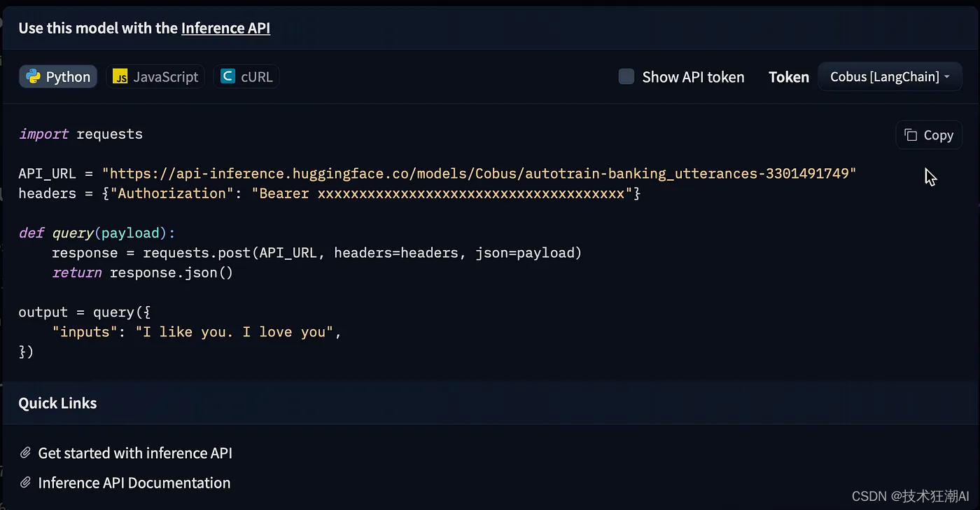The image size is (980, 510).
Task: Click the paperclip icon beside Get started link
Action: [25, 453]
